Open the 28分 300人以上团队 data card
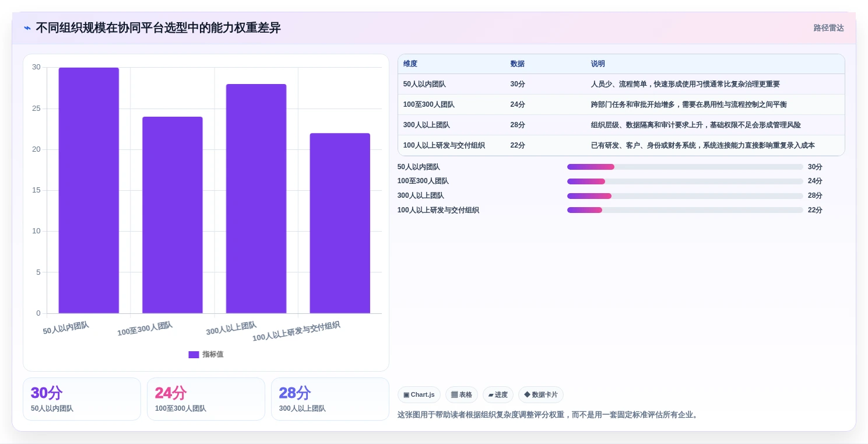The height and width of the screenshot is (444, 868). point(330,399)
